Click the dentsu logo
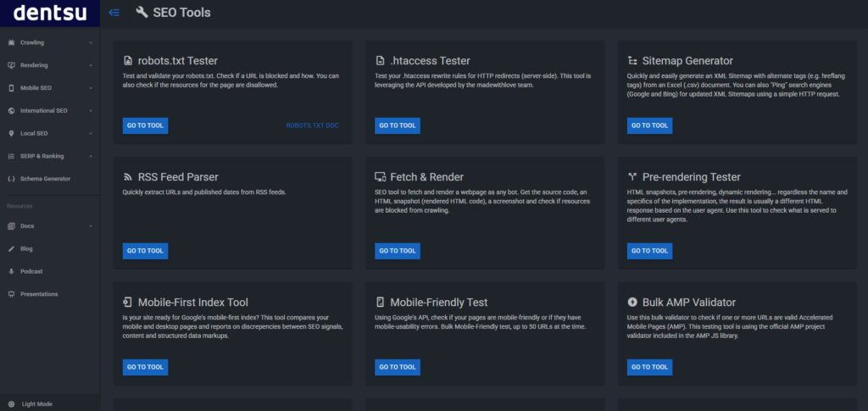Image resolution: width=868 pixels, height=411 pixels. tap(49, 14)
